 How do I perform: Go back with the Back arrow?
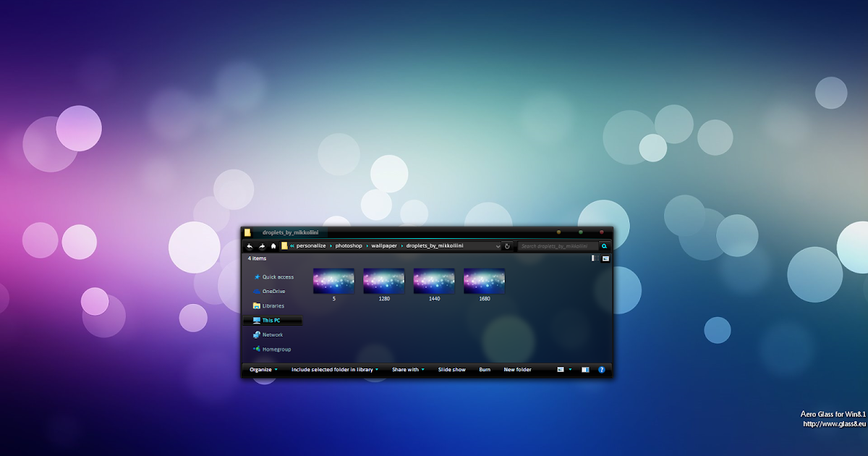tap(250, 246)
